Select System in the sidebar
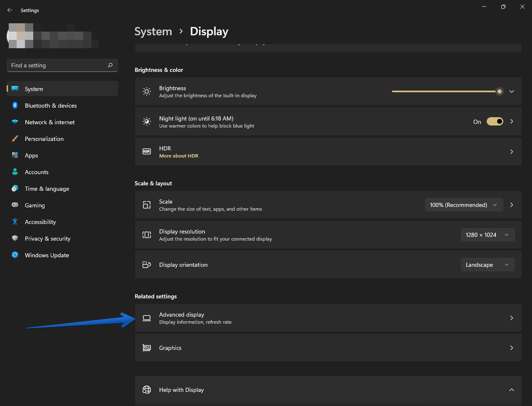532x406 pixels. click(x=62, y=89)
